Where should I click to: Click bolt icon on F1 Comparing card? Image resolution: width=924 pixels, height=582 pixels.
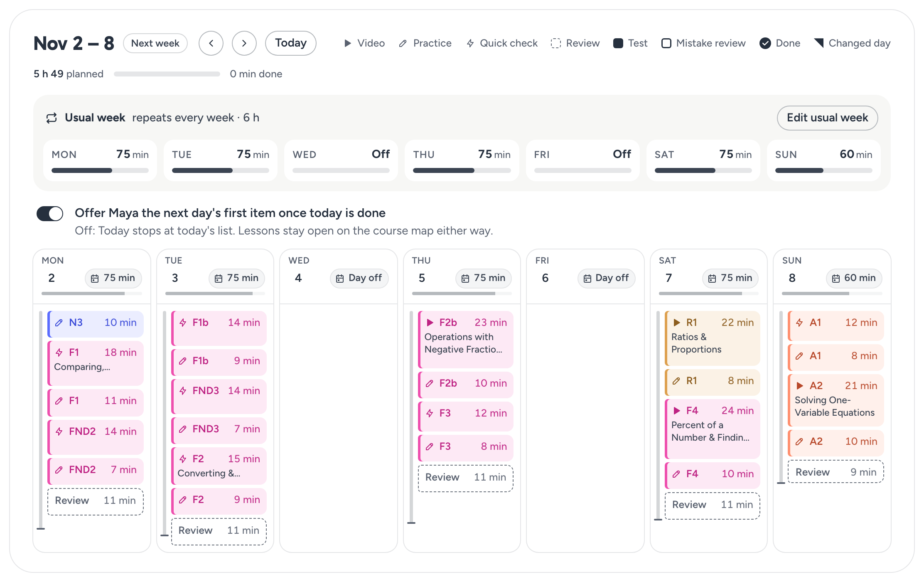[x=59, y=353]
